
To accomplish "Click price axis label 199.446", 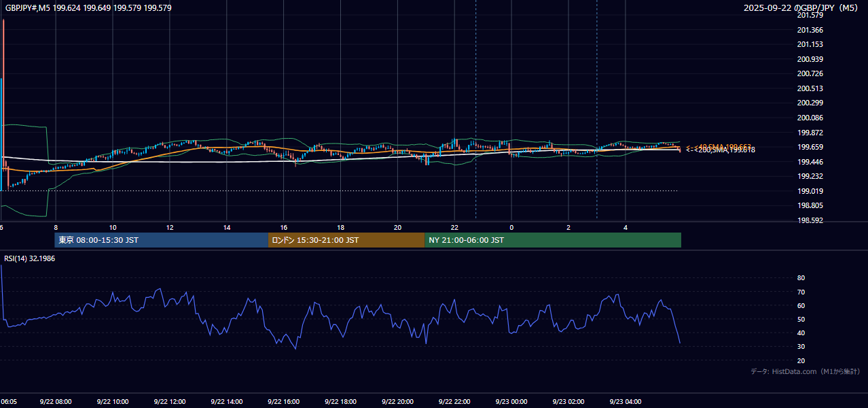I will [810, 162].
